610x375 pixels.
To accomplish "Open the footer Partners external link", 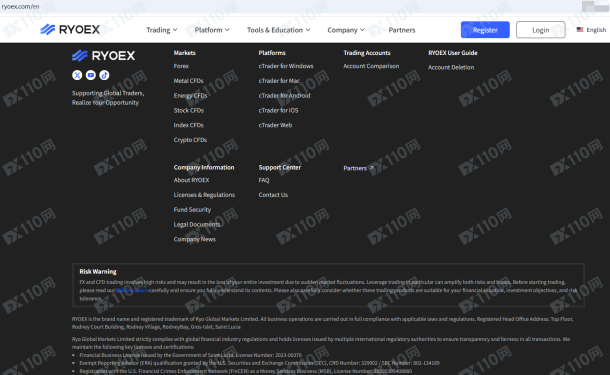I will pos(358,168).
